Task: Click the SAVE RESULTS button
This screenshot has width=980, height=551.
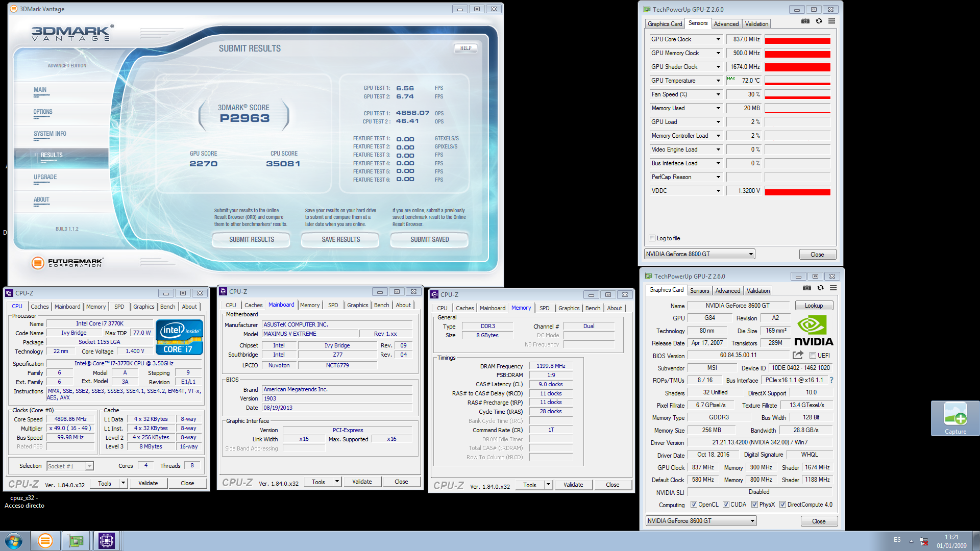Action: (340, 239)
